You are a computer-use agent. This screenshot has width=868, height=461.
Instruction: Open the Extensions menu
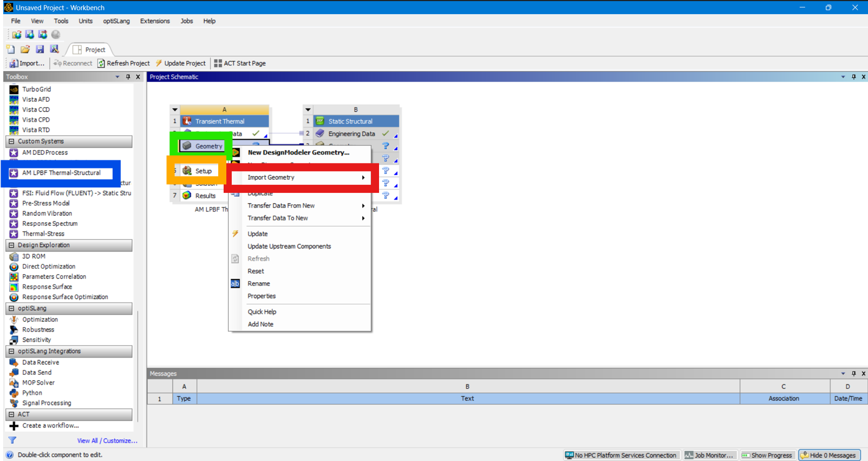[155, 21]
